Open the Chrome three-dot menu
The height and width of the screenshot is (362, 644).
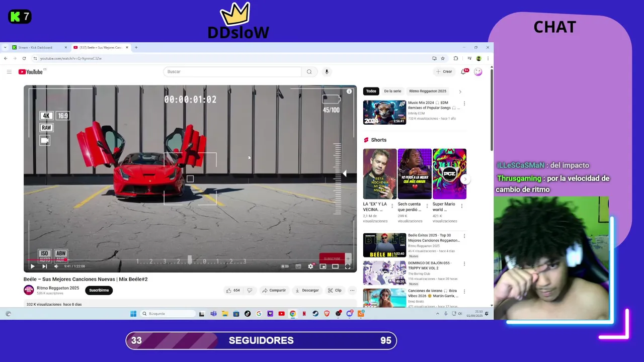click(x=488, y=58)
